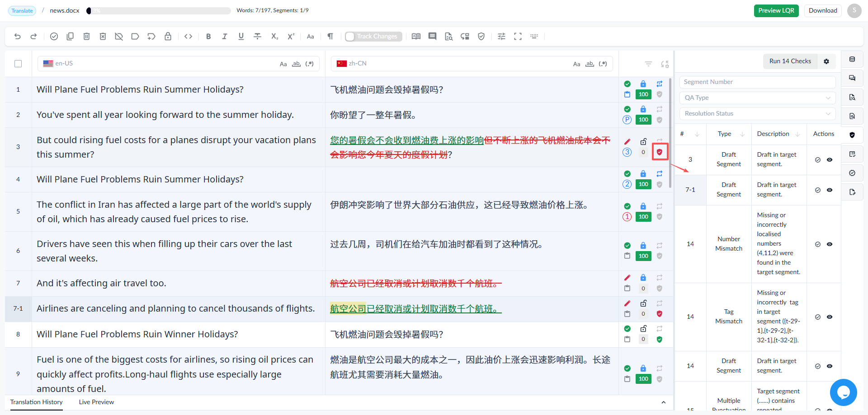The image size is (868, 415).
Task: Open the database panel in right sidebar
Action: 852,60
